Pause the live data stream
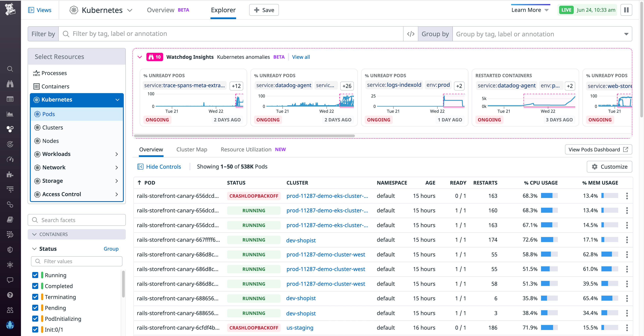Image resolution: width=644 pixels, height=336 pixels. [626, 10]
